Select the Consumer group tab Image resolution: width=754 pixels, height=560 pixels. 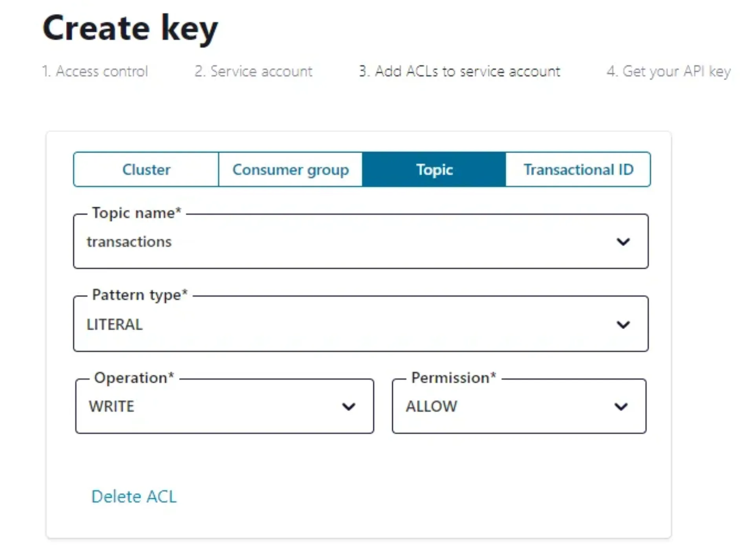291,170
